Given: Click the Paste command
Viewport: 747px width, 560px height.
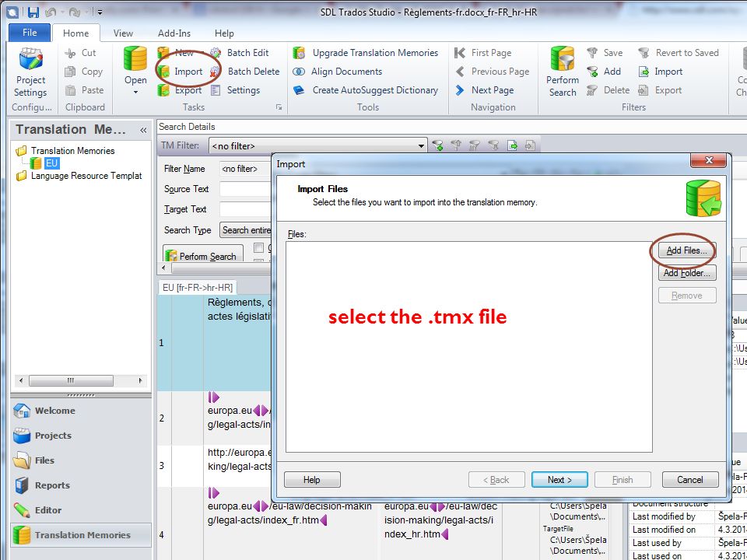Looking at the screenshot, I should click(x=84, y=90).
